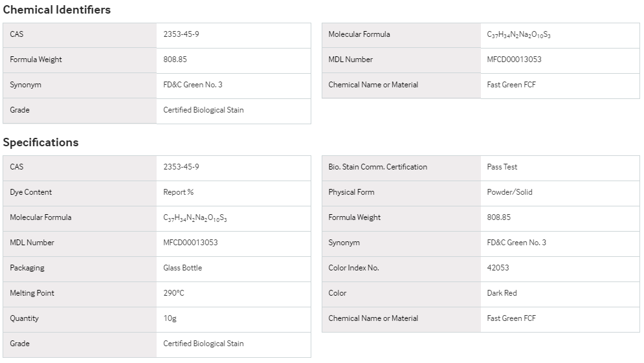Screen dimensions: 644x363
Task: Click the FD&C Green No. 3 synonym in Chemical Identifiers
Action: tap(193, 85)
